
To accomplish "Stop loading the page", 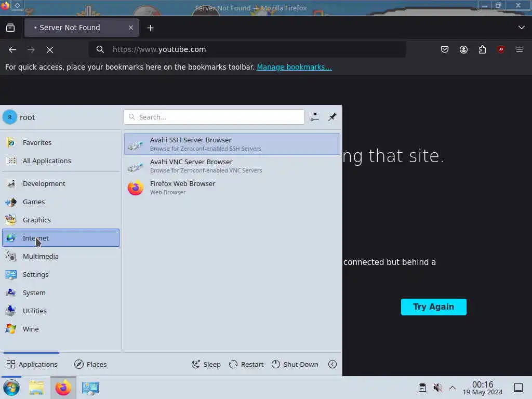I will [50, 50].
